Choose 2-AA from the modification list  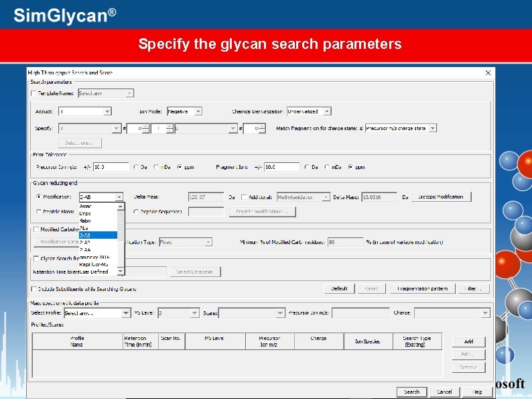[x=98, y=249]
